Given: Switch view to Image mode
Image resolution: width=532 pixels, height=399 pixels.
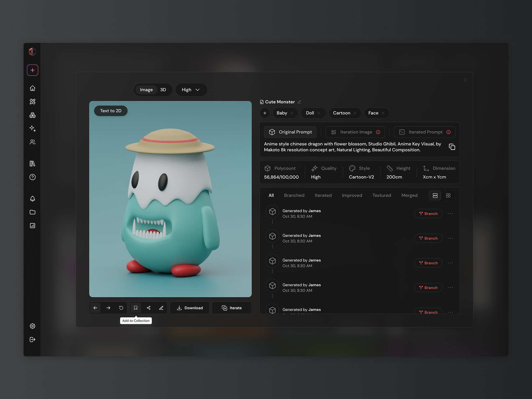Looking at the screenshot, I should click(x=146, y=90).
